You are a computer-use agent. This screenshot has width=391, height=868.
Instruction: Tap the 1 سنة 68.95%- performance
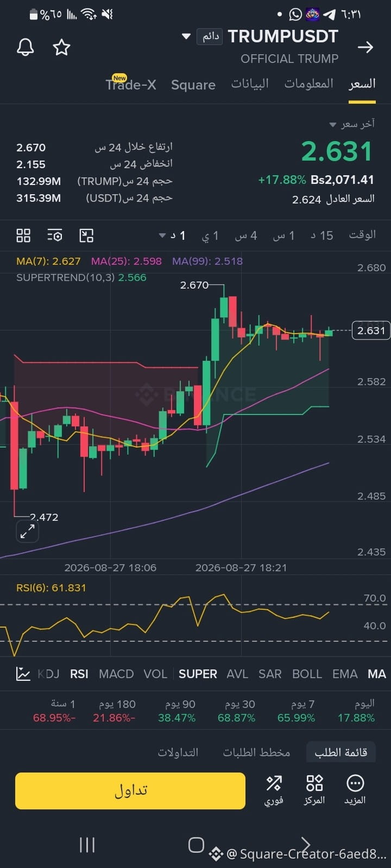pos(54,711)
